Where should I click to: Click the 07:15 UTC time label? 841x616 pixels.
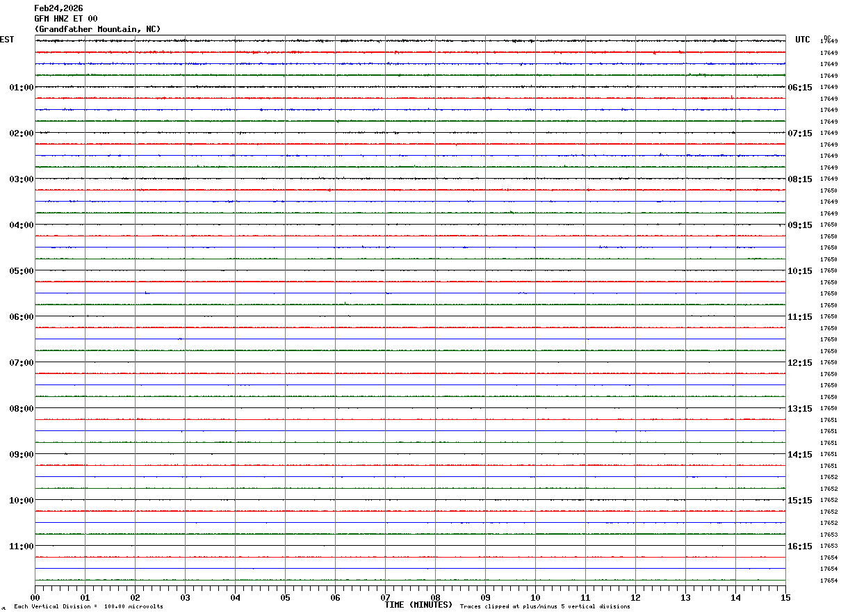(x=800, y=133)
